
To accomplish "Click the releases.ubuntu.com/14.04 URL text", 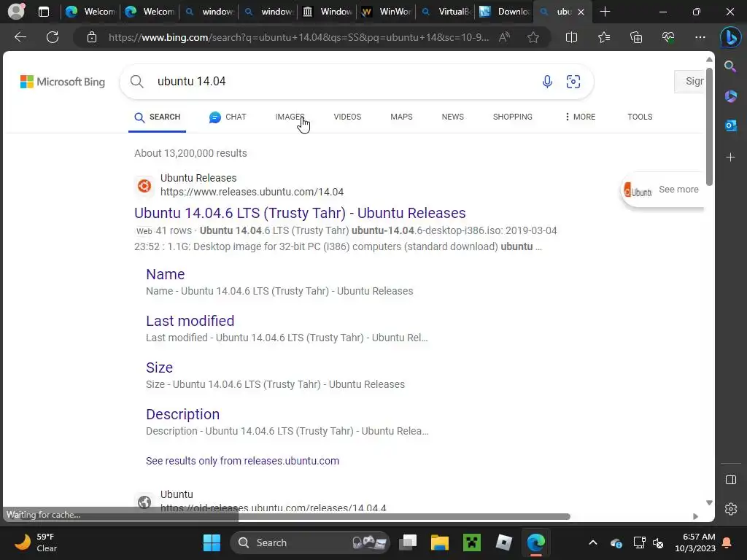I will tap(252, 192).
